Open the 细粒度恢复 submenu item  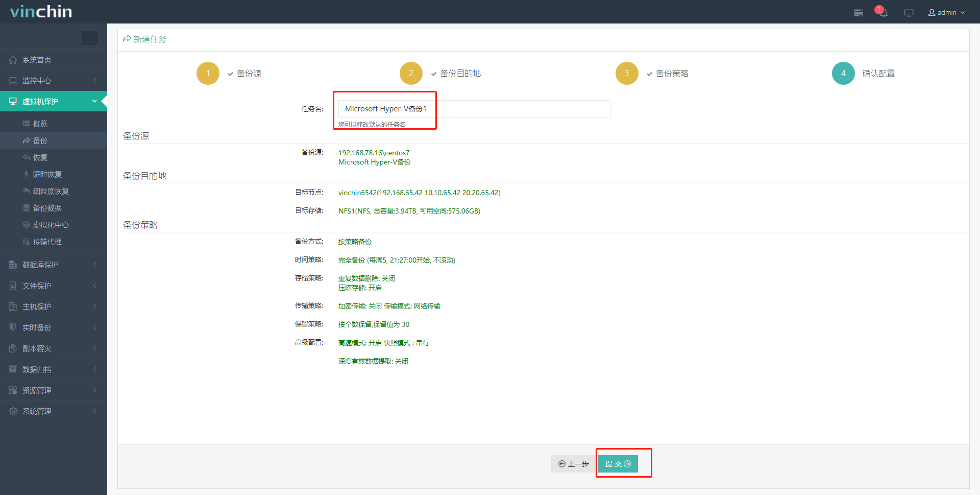pyautogui.click(x=54, y=191)
